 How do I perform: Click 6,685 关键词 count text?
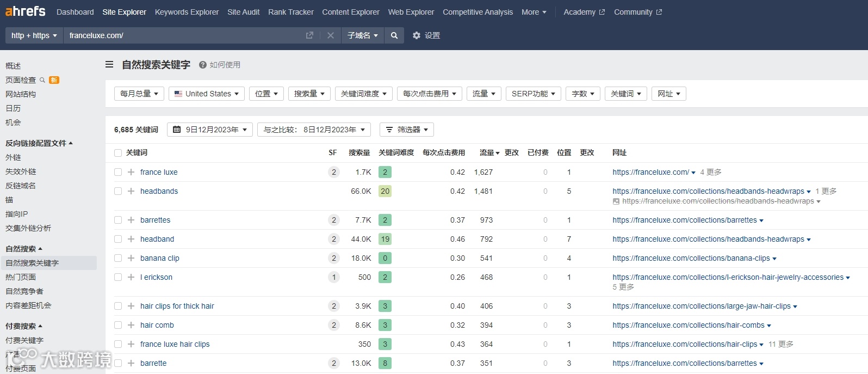(136, 130)
